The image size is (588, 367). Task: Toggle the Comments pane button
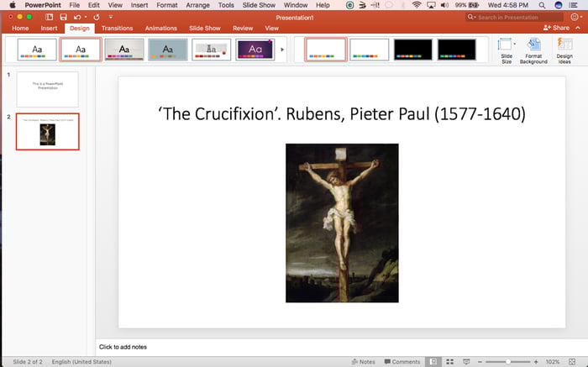pyautogui.click(x=402, y=362)
